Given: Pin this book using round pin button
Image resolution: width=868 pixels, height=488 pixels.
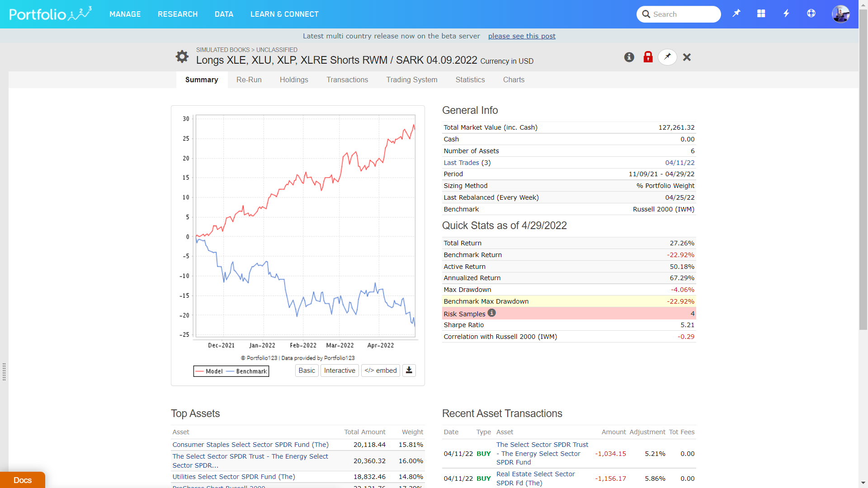Looking at the screenshot, I should 667,57.
